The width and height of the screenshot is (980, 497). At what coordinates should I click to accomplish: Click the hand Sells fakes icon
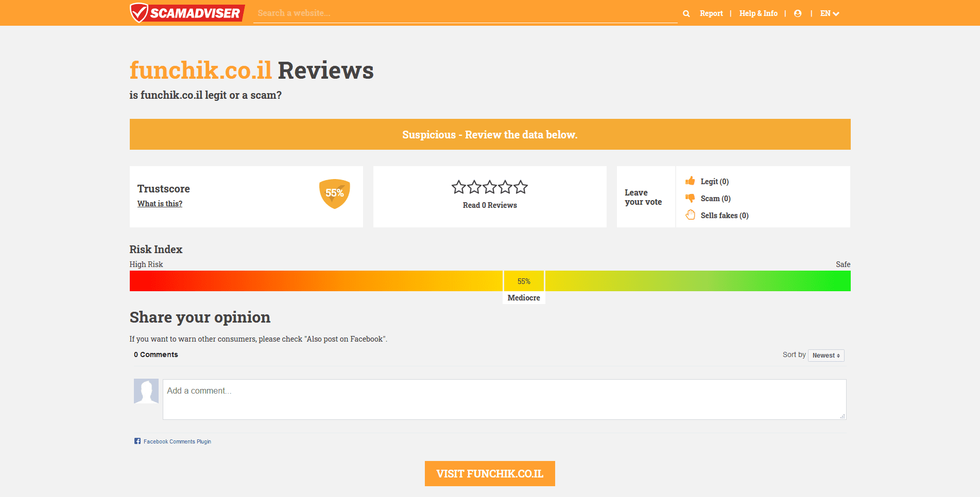[690, 215]
